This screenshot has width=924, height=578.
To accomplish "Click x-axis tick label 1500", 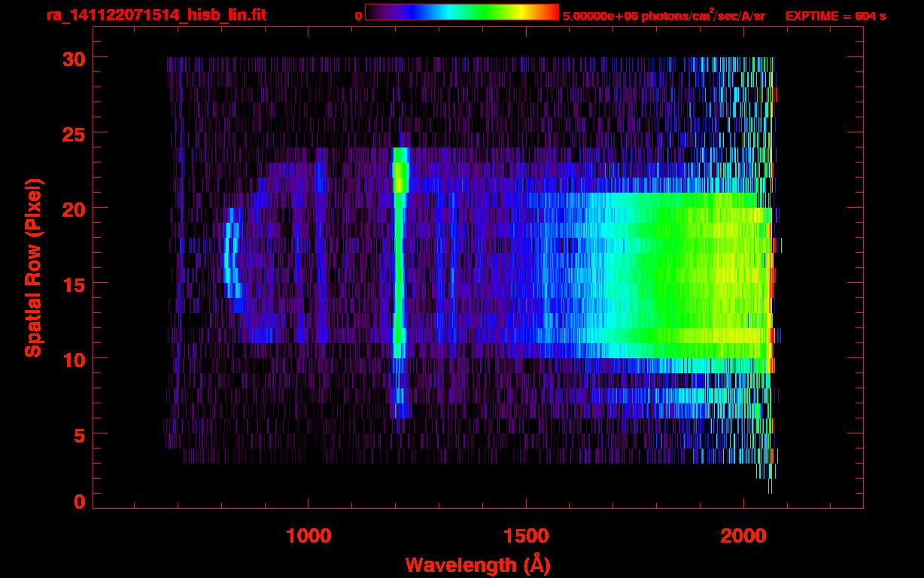I will (x=526, y=536).
